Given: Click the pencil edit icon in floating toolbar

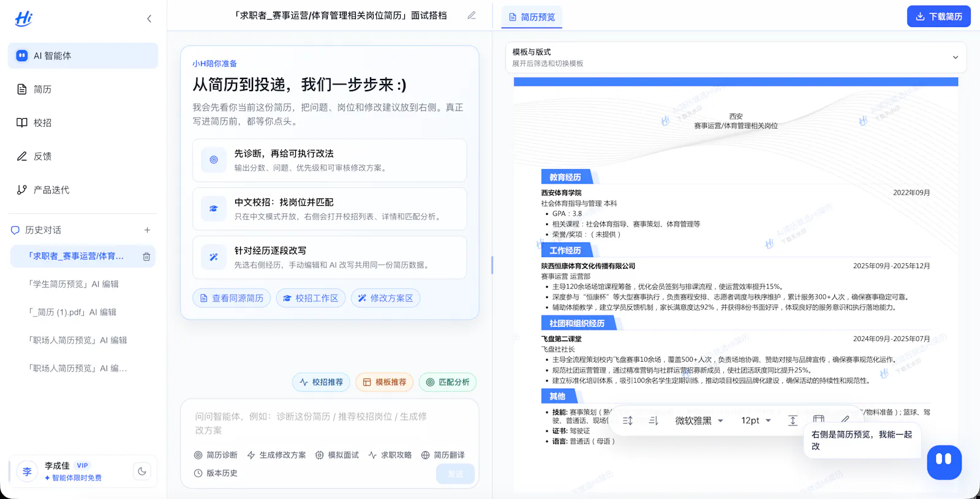Looking at the screenshot, I should click(x=845, y=419).
